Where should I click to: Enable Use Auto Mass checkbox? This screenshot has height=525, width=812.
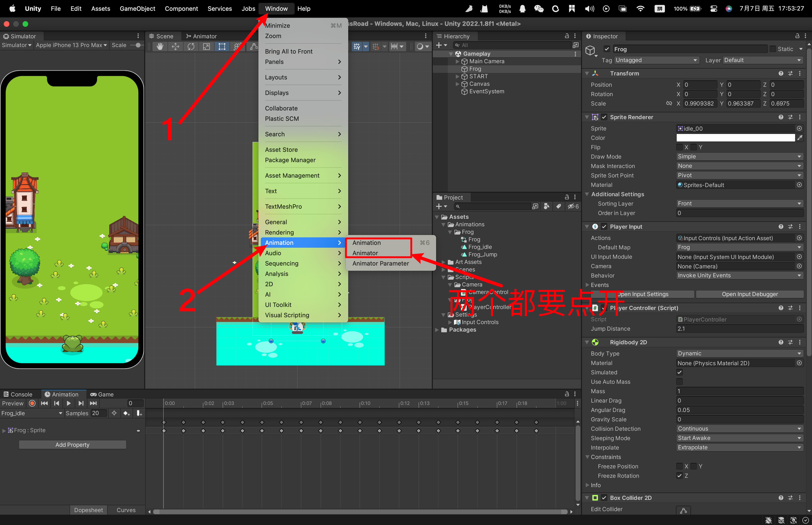679,382
